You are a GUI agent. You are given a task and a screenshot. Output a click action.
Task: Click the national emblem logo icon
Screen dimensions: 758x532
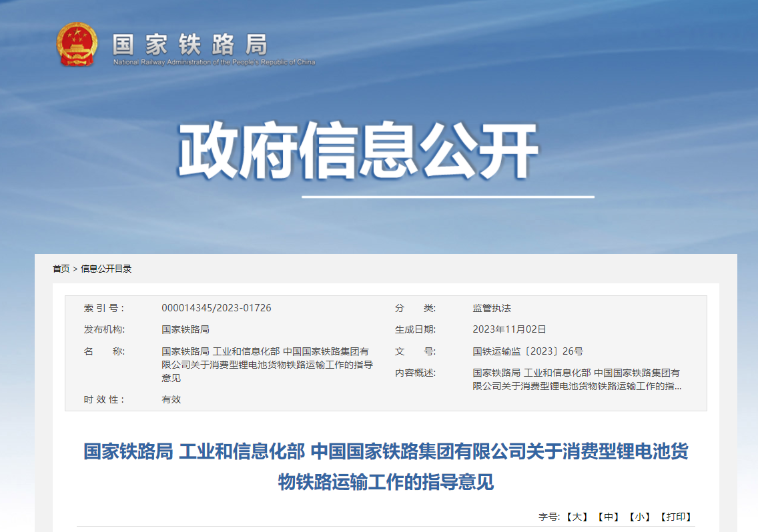coord(77,45)
